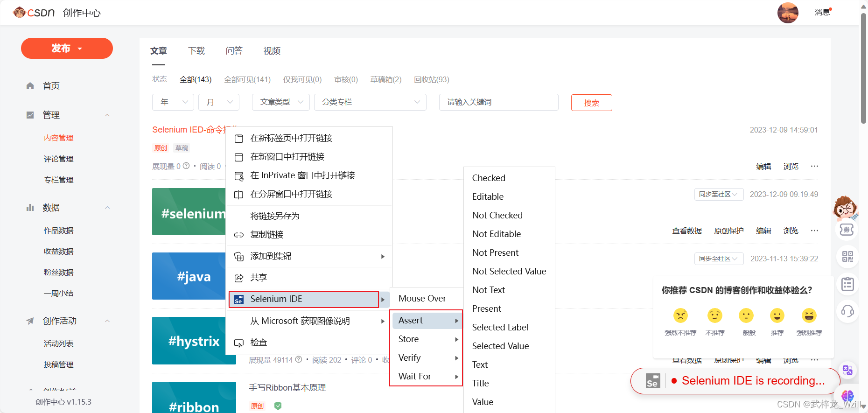Collapse the 数据 sidebar section
Image resolution: width=868 pixels, height=413 pixels.
pyautogui.click(x=107, y=208)
